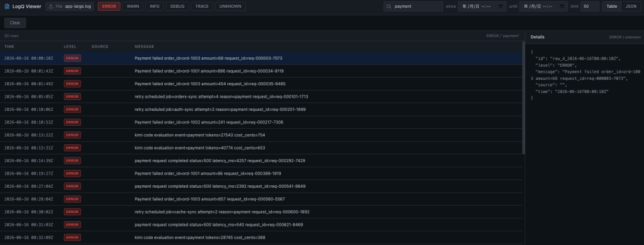Viewport: 644px width, 245px height.
Task: Enable the TRACE level filter
Action: click(202, 7)
